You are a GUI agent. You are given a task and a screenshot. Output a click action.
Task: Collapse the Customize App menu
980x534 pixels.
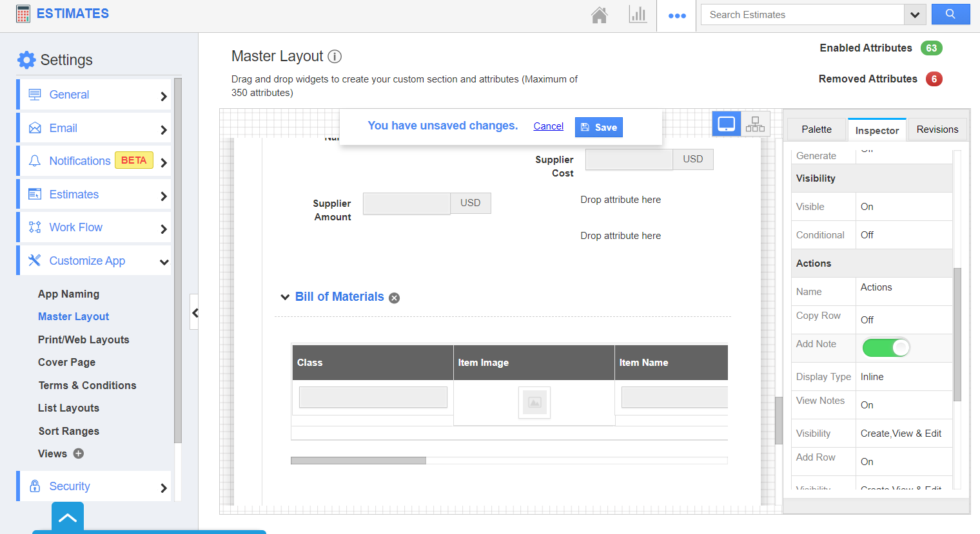(x=164, y=262)
